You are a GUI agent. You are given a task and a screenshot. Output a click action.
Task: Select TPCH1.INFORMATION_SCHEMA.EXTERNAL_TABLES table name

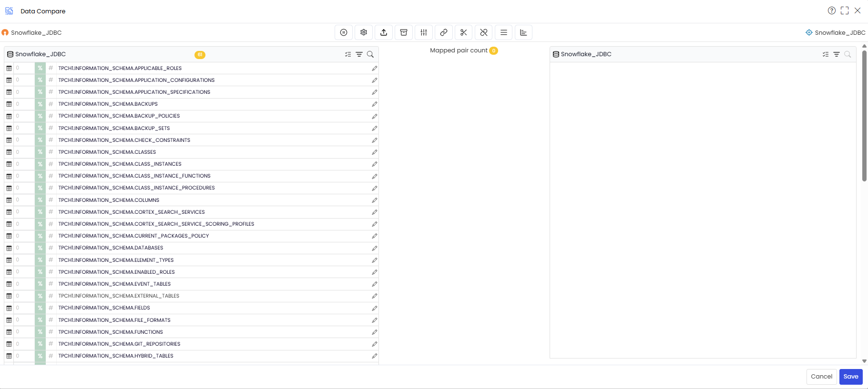(x=119, y=296)
